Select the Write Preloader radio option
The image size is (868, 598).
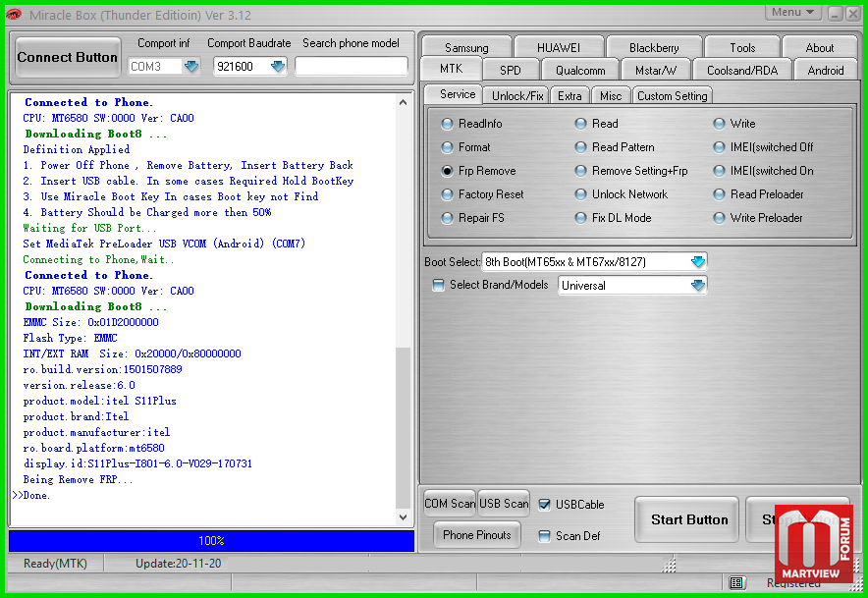719,218
